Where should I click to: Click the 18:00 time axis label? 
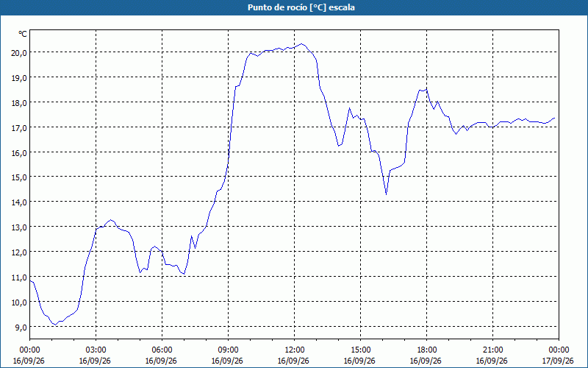[x=426, y=350]
